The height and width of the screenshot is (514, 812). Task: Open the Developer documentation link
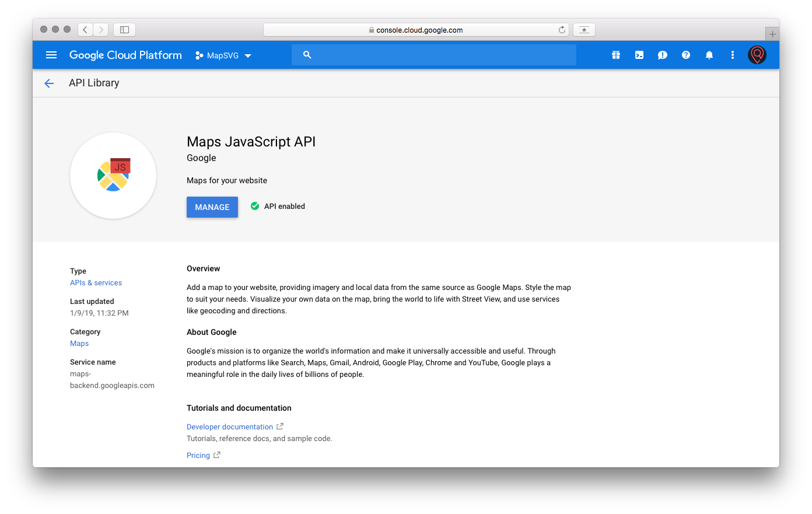pyautogui.click(x=230, y=427)
